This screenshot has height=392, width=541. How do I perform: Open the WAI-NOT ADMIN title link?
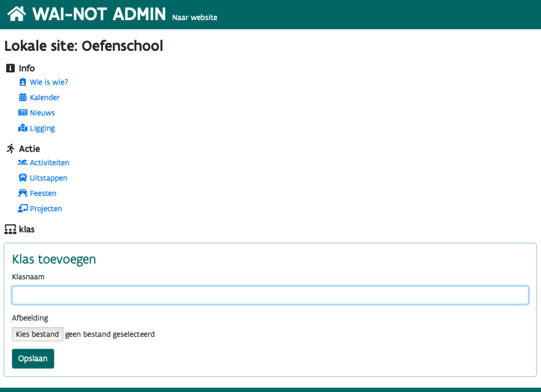(99, 14)
